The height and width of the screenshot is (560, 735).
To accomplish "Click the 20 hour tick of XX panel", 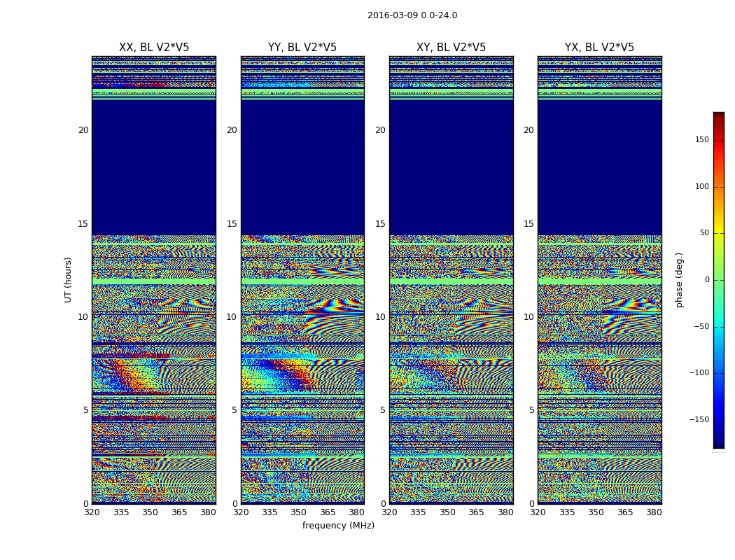I will [x=83, y=130].
